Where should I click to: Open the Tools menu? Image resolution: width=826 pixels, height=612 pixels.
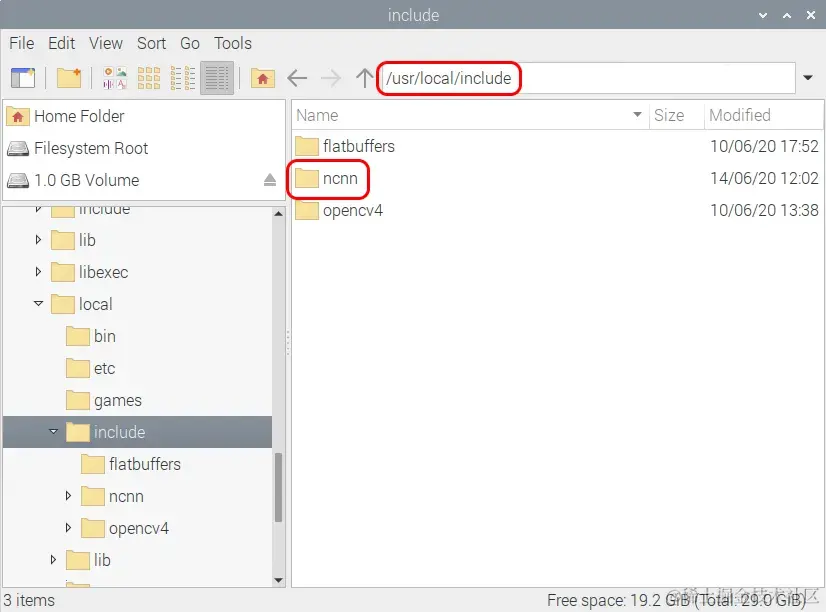(232, 43)
